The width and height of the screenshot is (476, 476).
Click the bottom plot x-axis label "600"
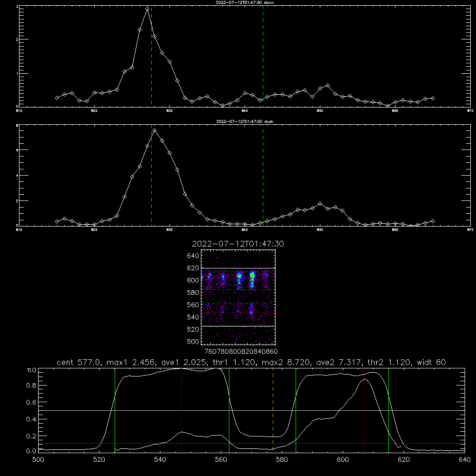click(343, 460)
